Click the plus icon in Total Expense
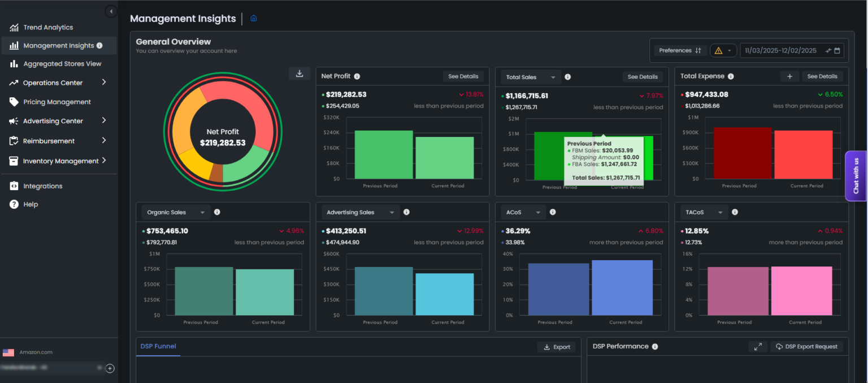Image resolution: width=868 pixels, height=383 pixels. (x=789, y=76)
